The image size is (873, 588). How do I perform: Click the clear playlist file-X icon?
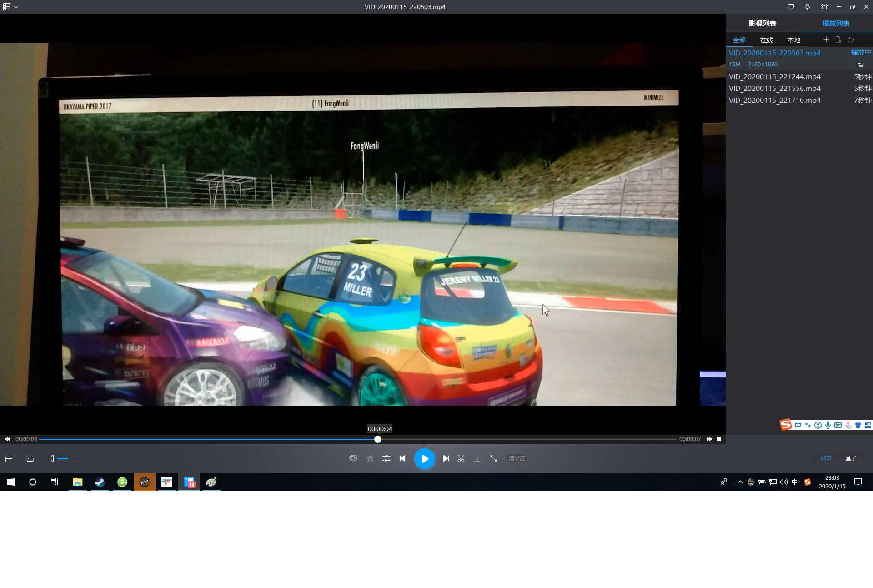click(838, 40)
